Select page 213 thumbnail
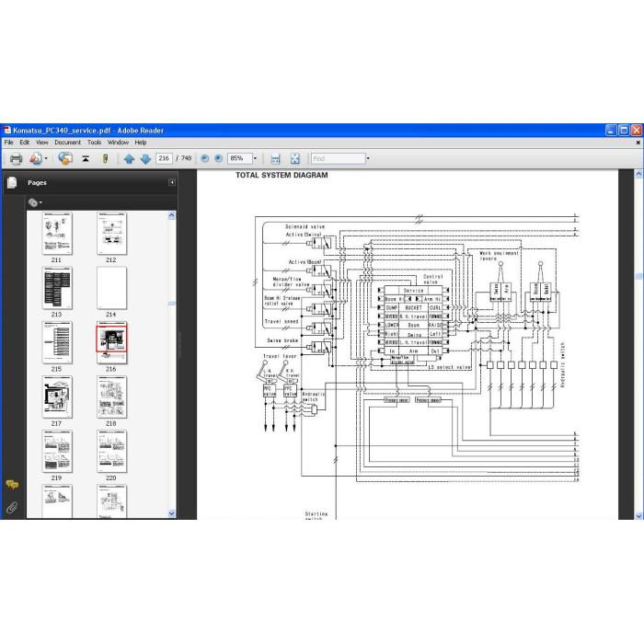The width and height of the screenshot is (644, 644). (57, 288)
